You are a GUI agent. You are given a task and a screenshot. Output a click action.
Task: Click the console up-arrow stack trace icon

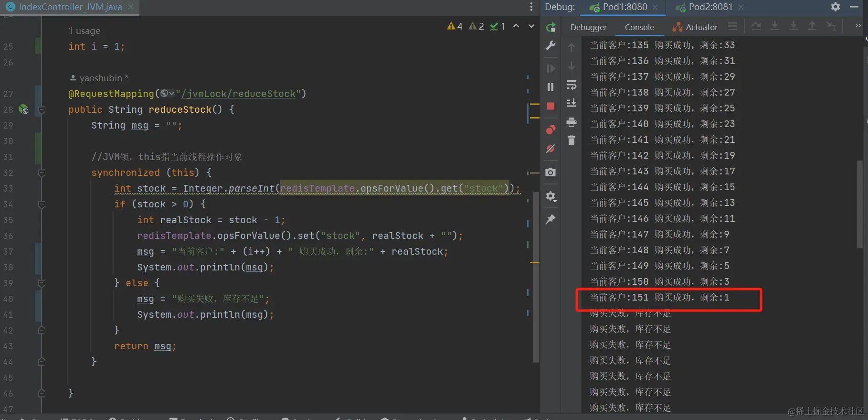tap(571, 47)
